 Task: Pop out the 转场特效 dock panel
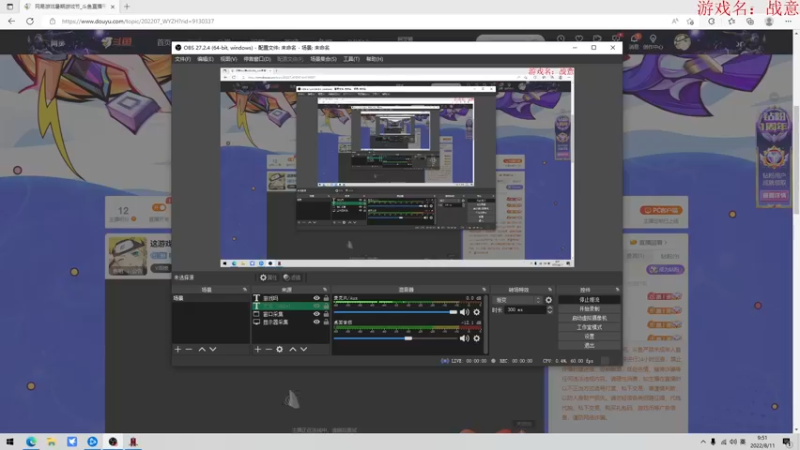[x=549, y=290]
